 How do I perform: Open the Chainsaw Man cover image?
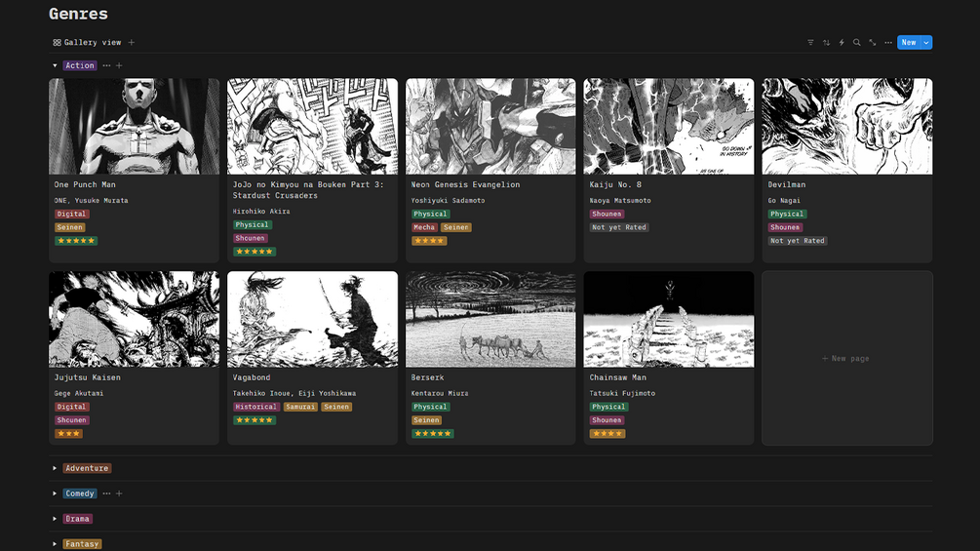[x=669, y=319]
